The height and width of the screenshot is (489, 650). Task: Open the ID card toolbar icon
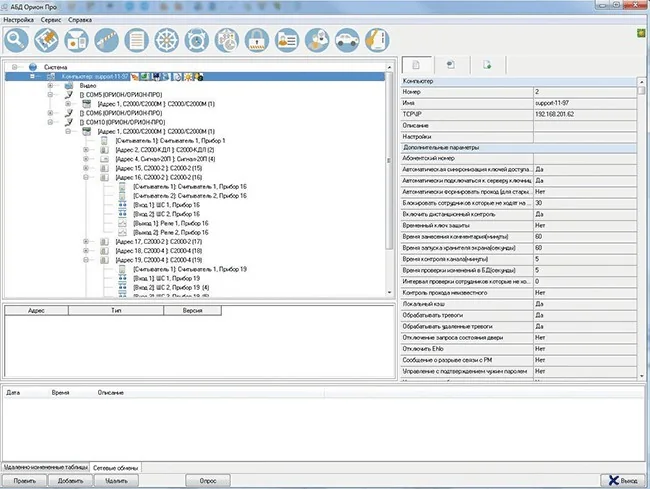[x=287, y=40]
